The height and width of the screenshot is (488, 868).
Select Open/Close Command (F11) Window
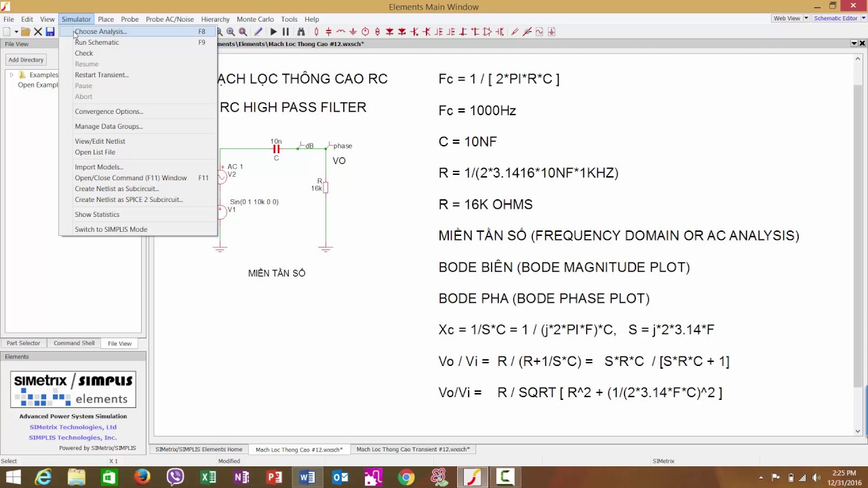click(138, 178)
